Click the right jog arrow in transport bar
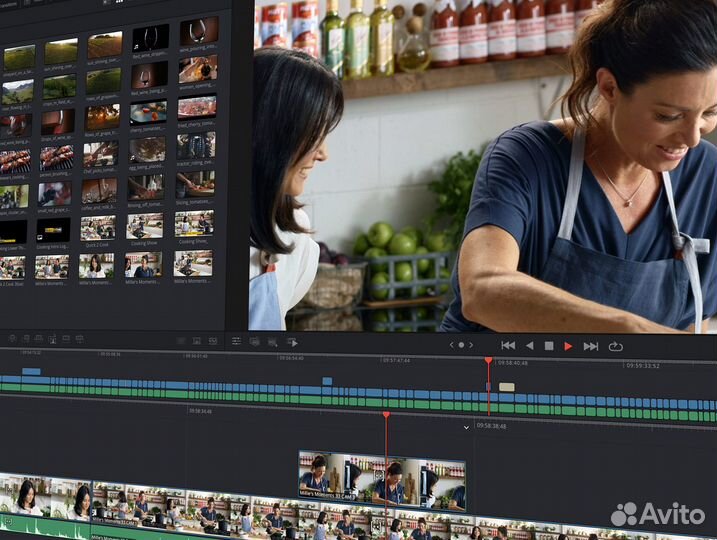The height and width of the screenshot is (540, 717). 471,345
